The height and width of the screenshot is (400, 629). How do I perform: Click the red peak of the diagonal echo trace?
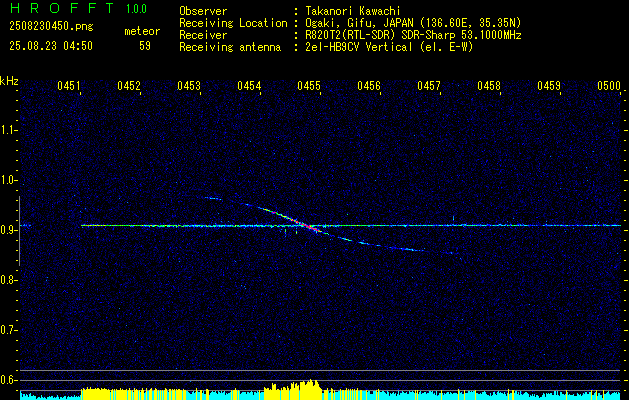coord(311,226)
